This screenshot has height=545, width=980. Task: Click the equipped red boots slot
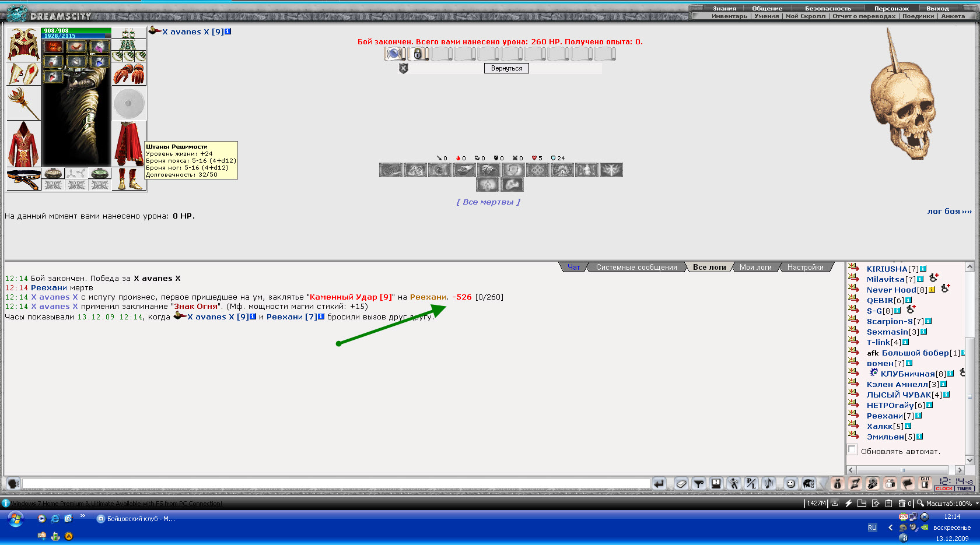coord(129,179)
